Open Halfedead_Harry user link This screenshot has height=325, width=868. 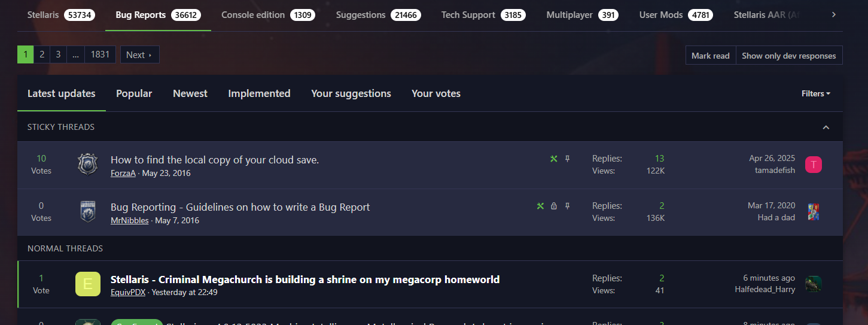(x=765, y=290)
